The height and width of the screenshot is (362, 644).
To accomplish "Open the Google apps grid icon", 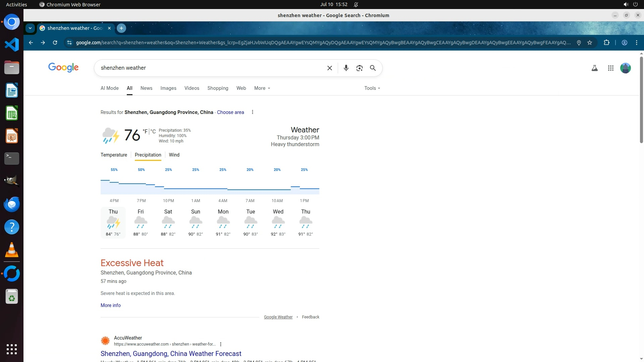I will point(610,68).
